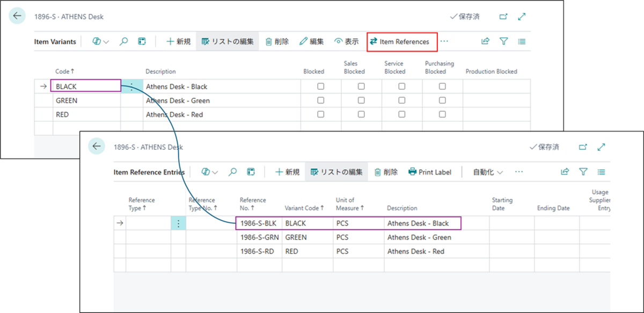The image size is (644, 313).
Task: Show list view options in Item Variants
Action: click(x=522, y=41)
